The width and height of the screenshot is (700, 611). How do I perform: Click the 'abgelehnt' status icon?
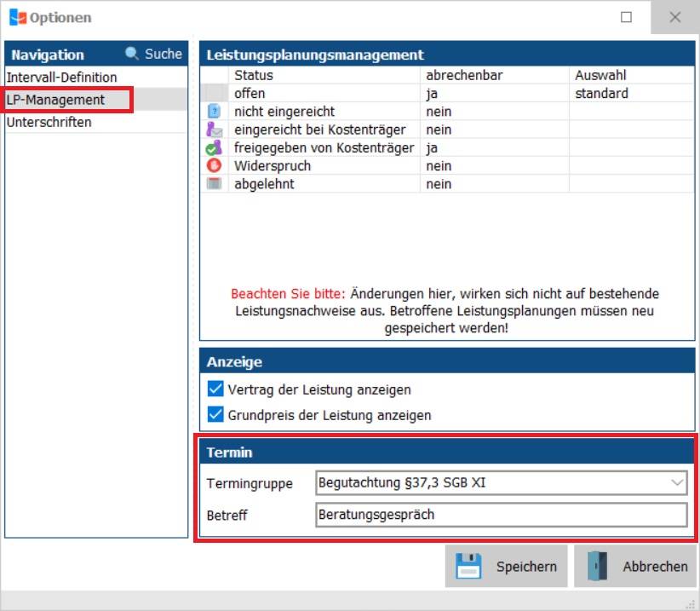click(214, 183)
